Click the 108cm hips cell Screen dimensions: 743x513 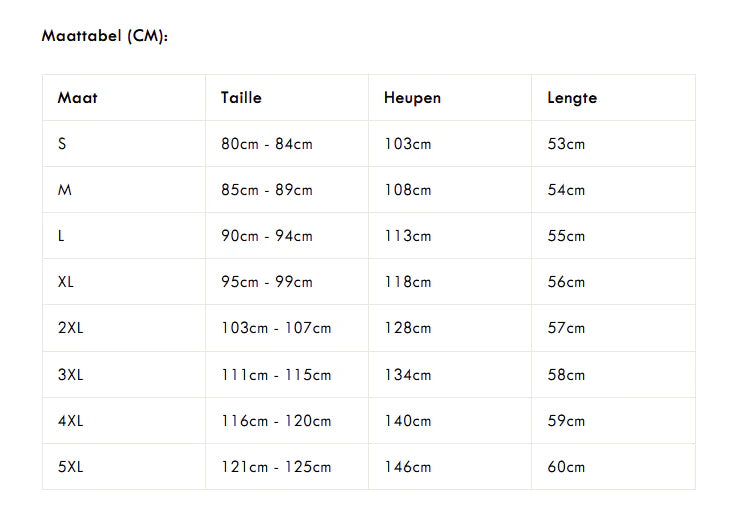[407, 190]
